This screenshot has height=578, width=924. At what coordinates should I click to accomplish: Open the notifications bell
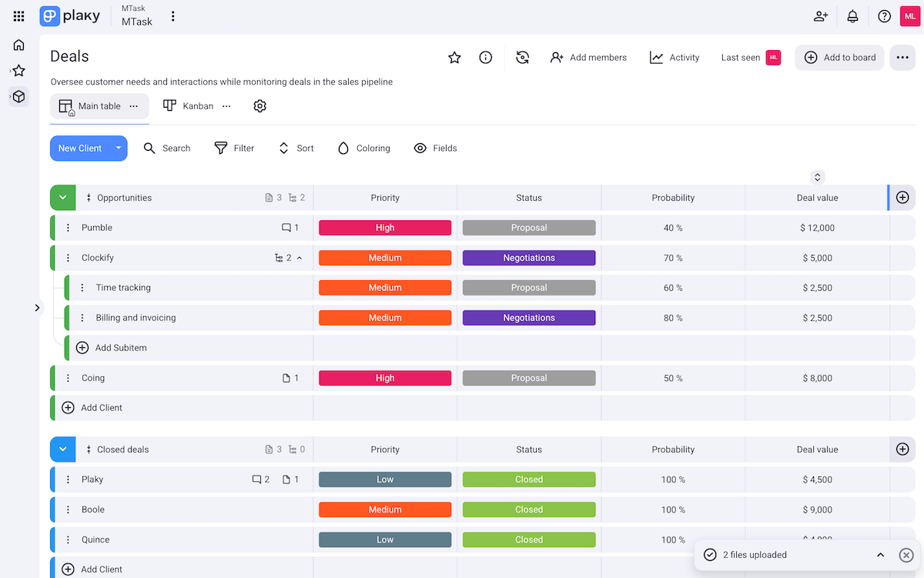[852, 15]
